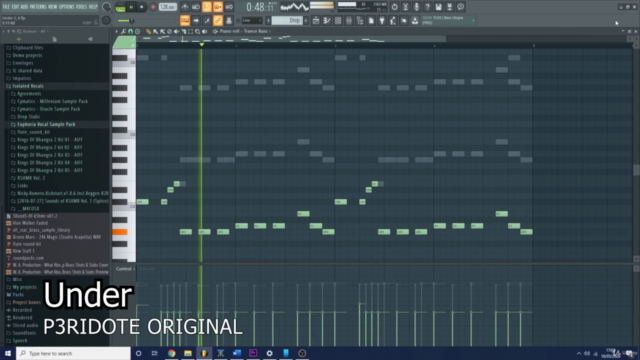Click the main volume knob

coord(107,7)
